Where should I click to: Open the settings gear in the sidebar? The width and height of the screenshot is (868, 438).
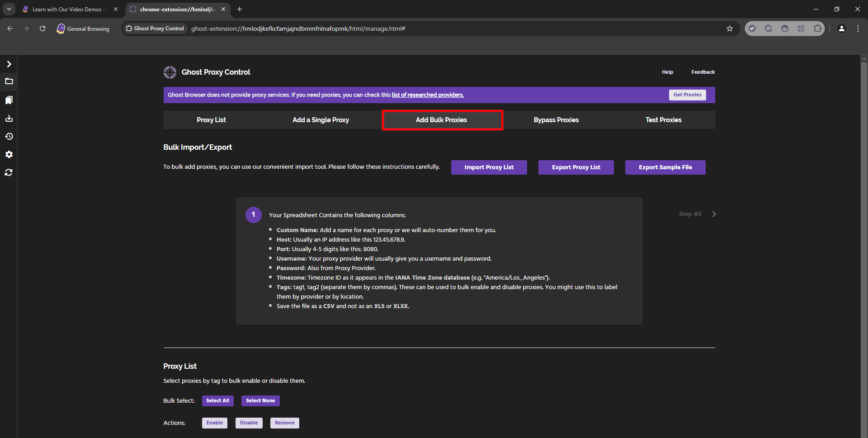point(9,154)
